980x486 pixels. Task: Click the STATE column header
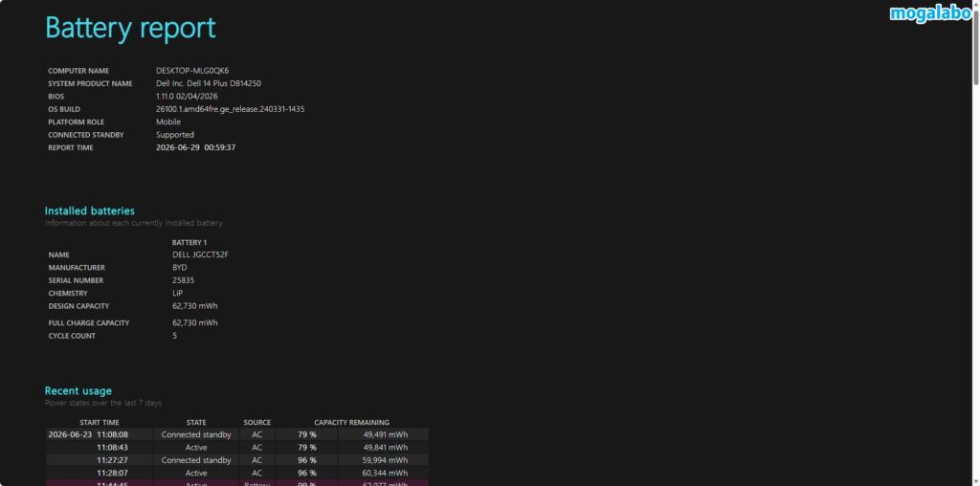click(x=195, y=422)
